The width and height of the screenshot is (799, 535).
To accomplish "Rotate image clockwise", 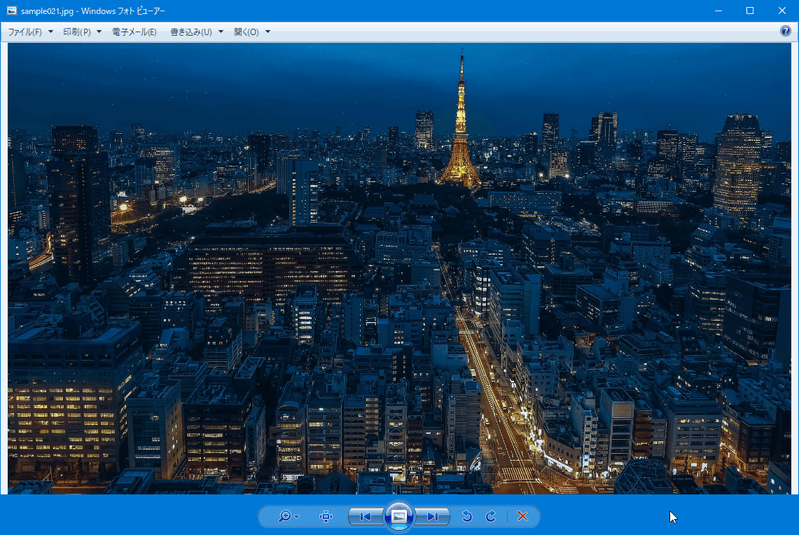I will (x=491, y=517).
